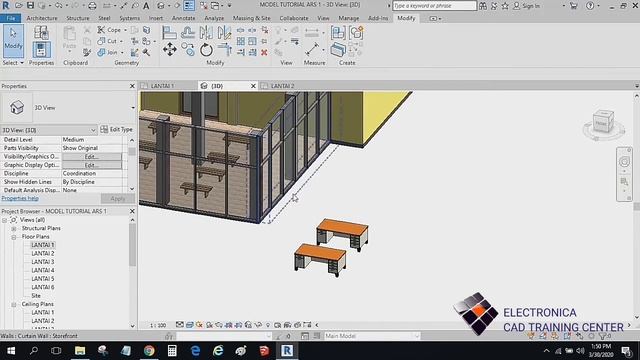Toggle Select Pinned Elements in status bar
Image resolution: width=640 pixels, height=360 pixels.
coord(555,336)
